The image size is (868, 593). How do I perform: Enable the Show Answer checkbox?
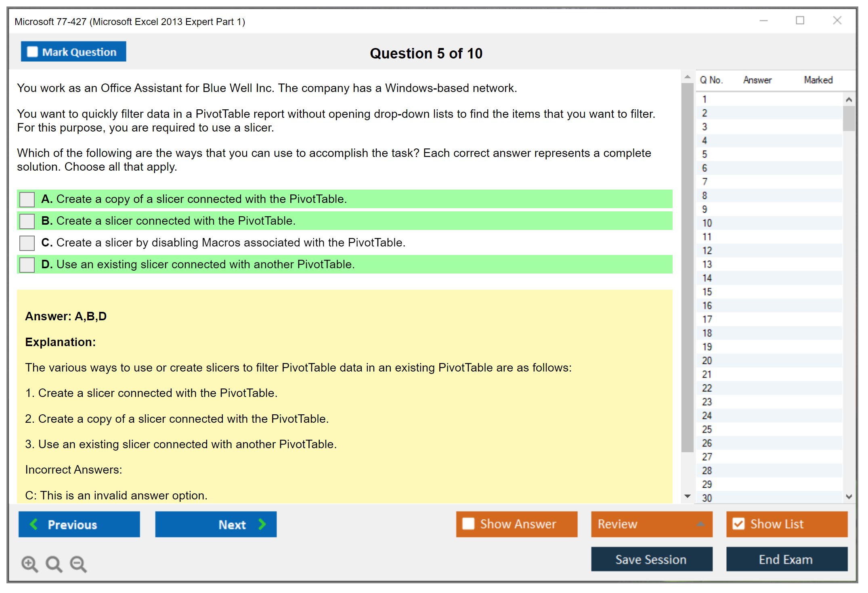(468, 524)
